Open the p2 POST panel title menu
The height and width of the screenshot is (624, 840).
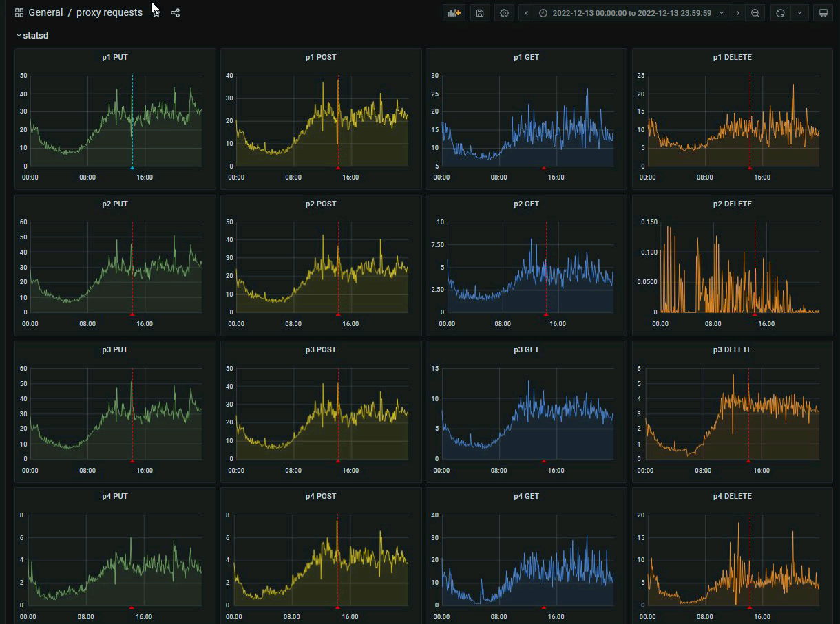click(321, 204)
